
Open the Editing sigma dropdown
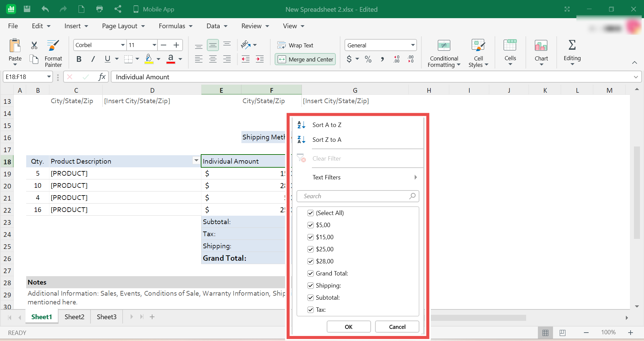572,52
